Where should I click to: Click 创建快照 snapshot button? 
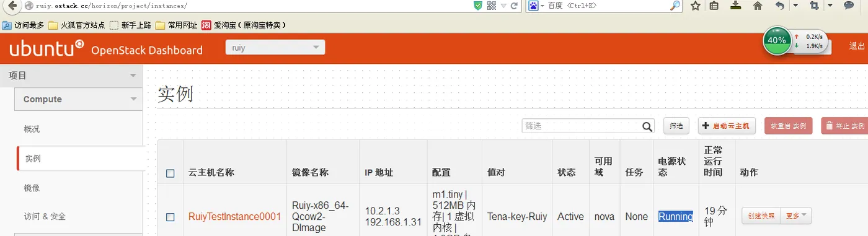(x=761, y=216)
